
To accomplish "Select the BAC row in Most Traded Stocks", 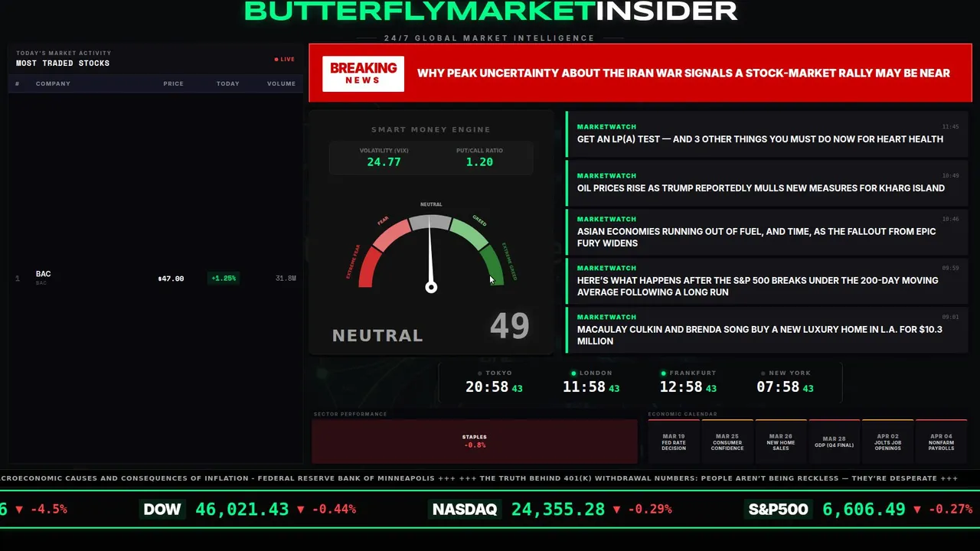I will [155, 278].
